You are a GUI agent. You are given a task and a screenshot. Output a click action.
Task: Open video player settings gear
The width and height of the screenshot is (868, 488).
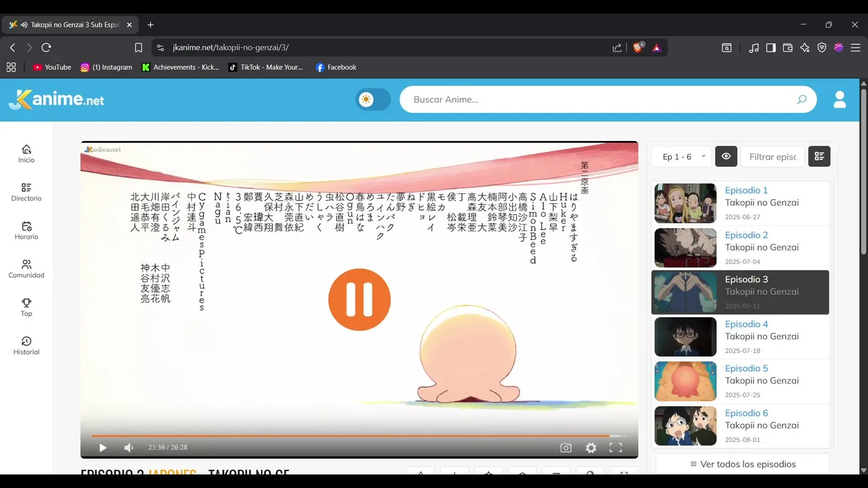coord(591,447)
